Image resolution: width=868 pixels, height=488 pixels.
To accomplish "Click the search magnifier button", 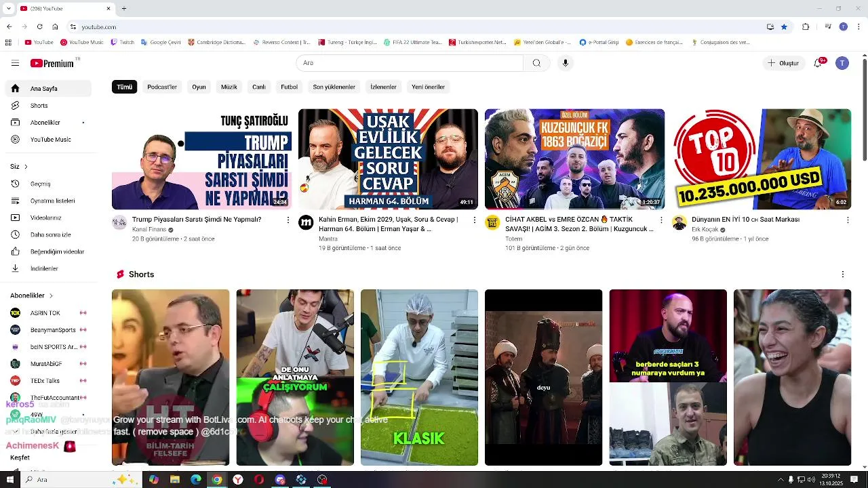I will pyautogui.click(x=536, y=63).
